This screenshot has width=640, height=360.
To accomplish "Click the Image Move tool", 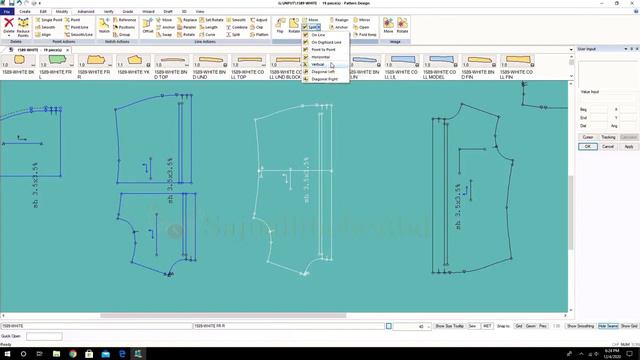I will coord(388,26).
